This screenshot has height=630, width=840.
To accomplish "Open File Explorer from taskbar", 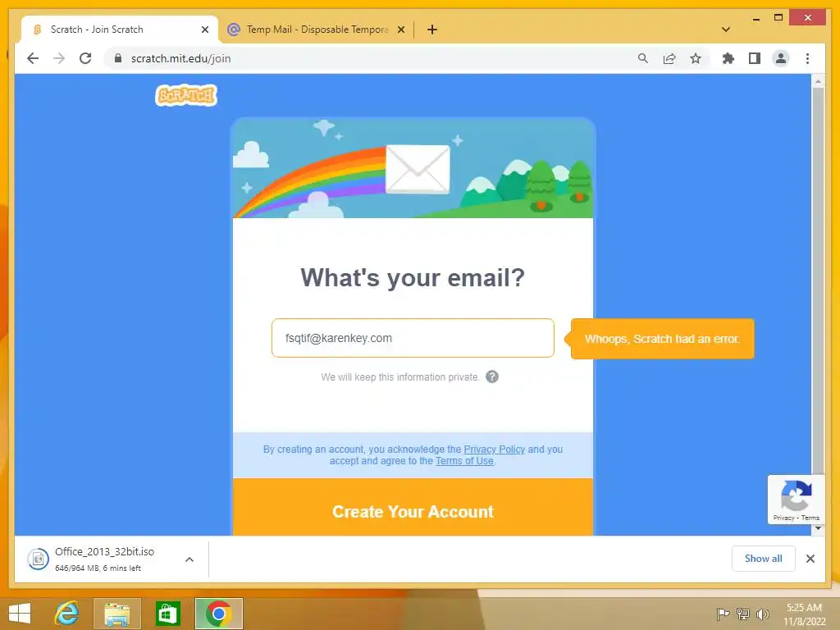I will (x=116, y=614).
